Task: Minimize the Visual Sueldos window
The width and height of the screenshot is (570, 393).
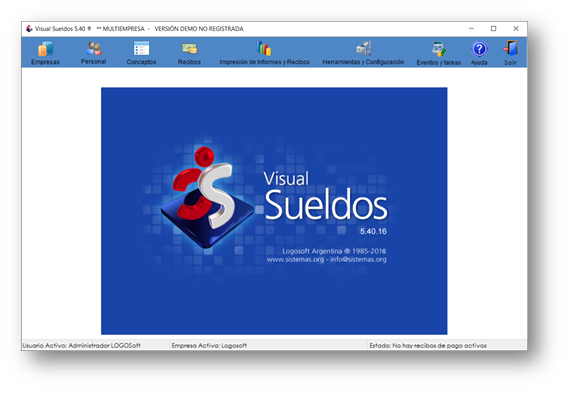Action: coord(471,29)
